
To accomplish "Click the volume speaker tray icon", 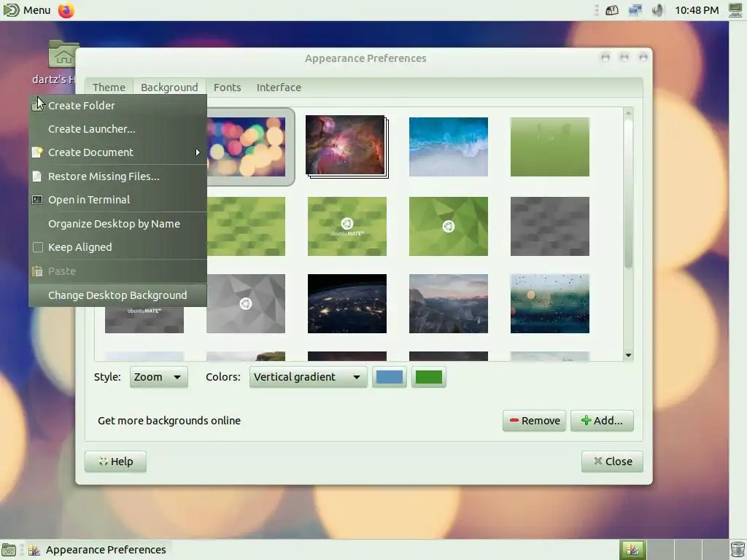I will coord(657,10).
